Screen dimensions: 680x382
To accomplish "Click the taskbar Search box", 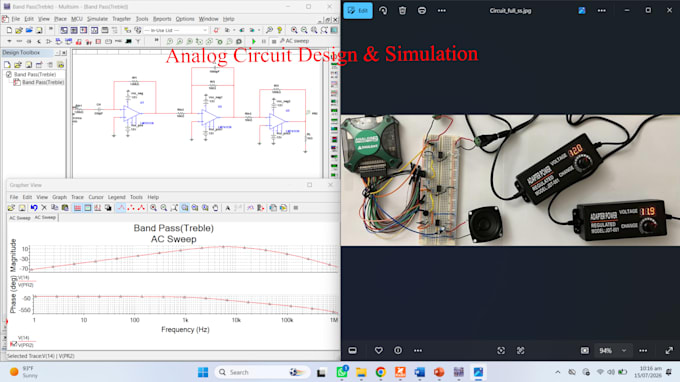I will 263,372.
